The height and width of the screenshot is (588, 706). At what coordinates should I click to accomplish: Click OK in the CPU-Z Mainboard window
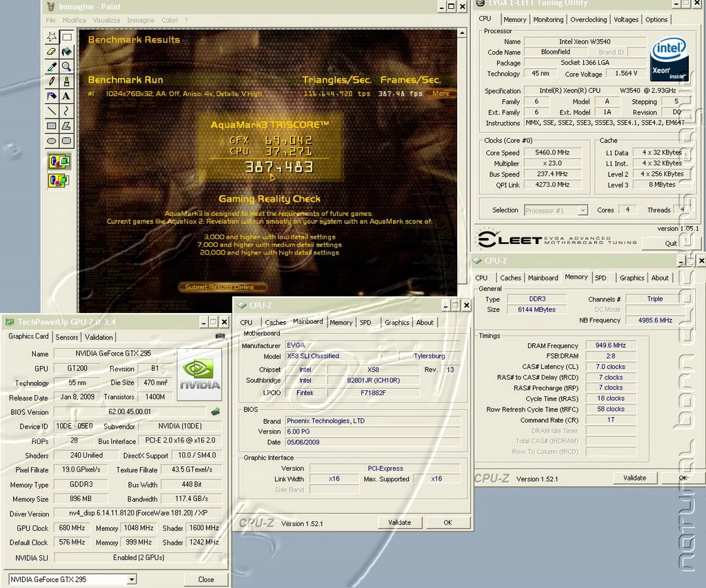coord(447,523)
